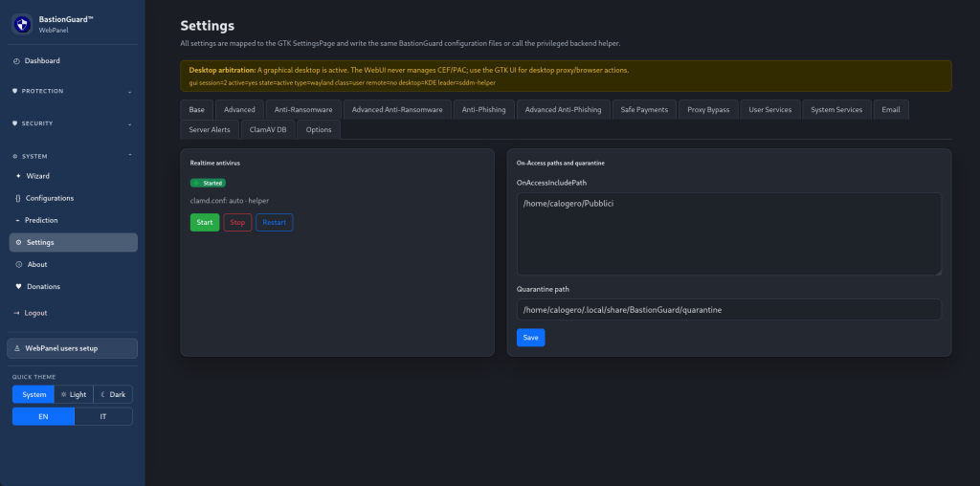Screen dimensions: 980x486
Task: Click the Dashboard gauge icon
Action: click(x=16, y=60)
